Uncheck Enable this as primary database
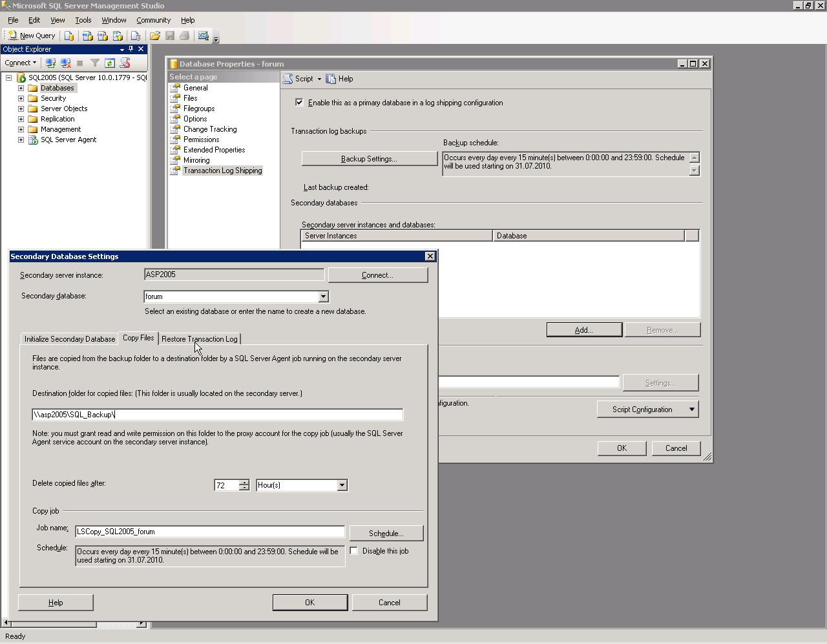 pos(299,102)
